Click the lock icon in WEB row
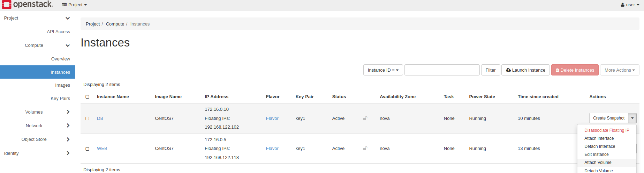Image resolution: width=644 pixels, height=173 pixels. click(x=365, y=148)
